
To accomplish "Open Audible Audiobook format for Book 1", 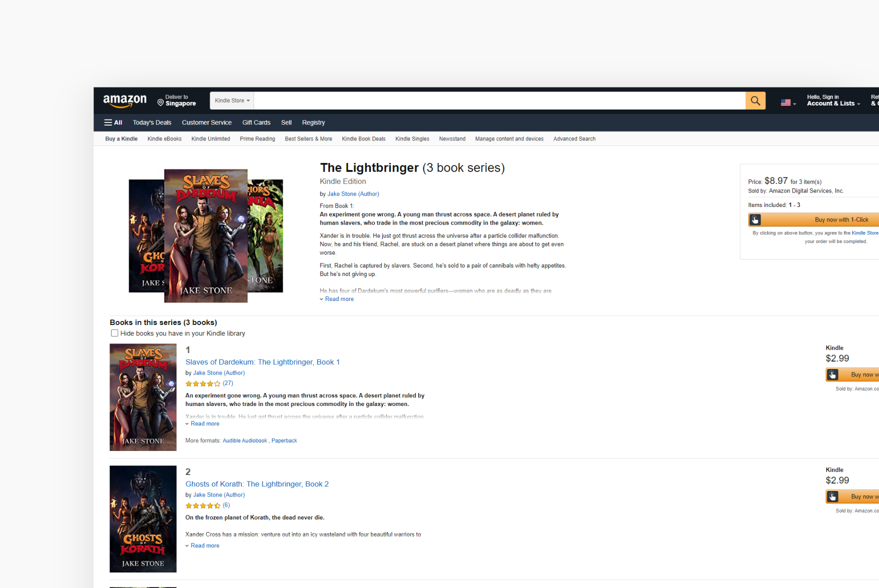I will tap(245, 440).
